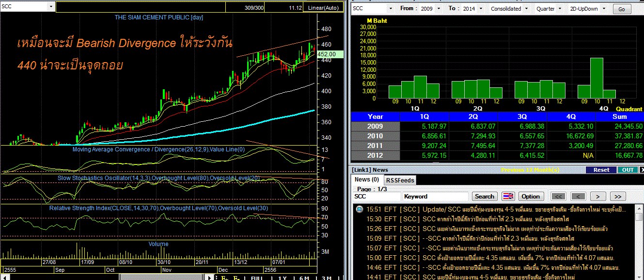Open the 15:09 SCC news headline
Screen dimensions: 644x280
pos(470,238)
